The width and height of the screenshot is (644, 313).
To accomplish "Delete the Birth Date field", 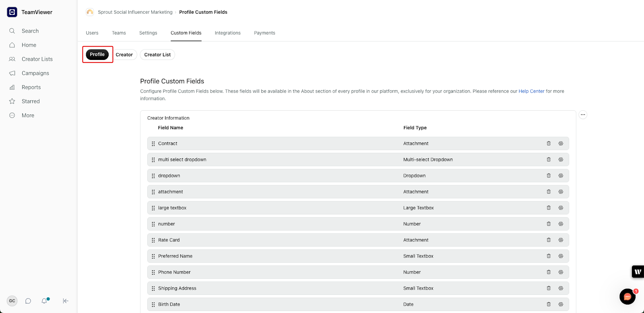I will pos(549,305).
